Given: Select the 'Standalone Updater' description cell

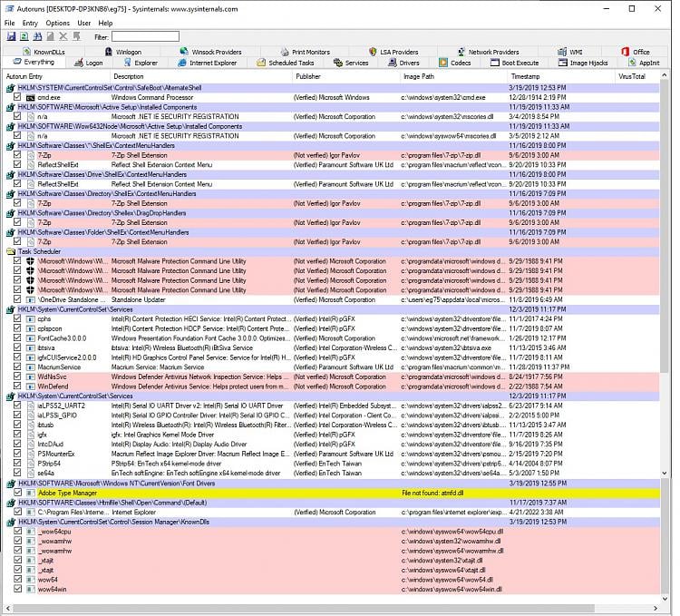Looking at the screenshot, I should [139, 299].
